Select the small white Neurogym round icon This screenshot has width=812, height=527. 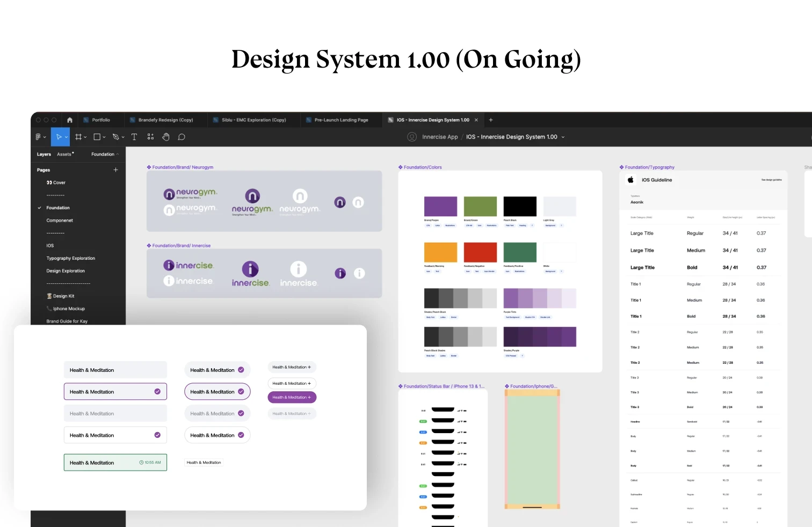point(358,202)
